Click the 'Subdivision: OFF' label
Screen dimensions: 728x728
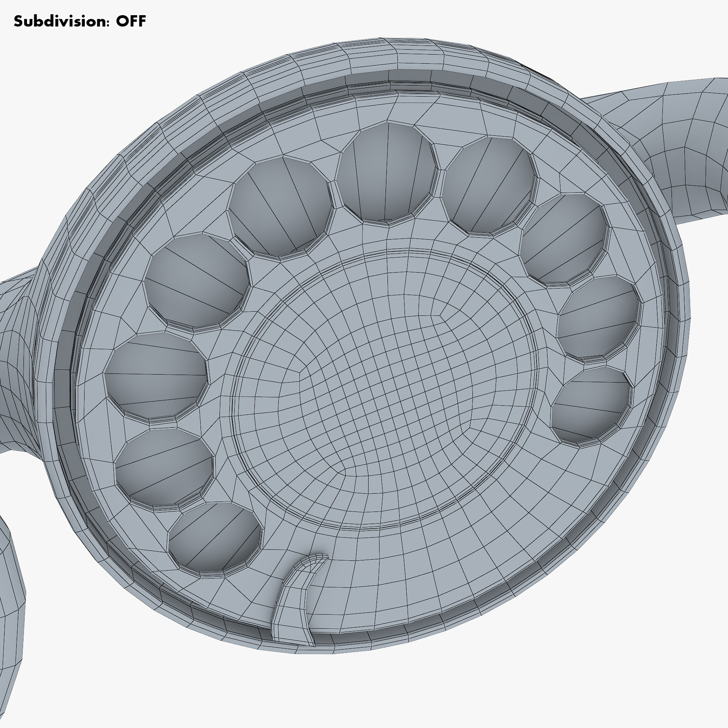tap(80, 22)
